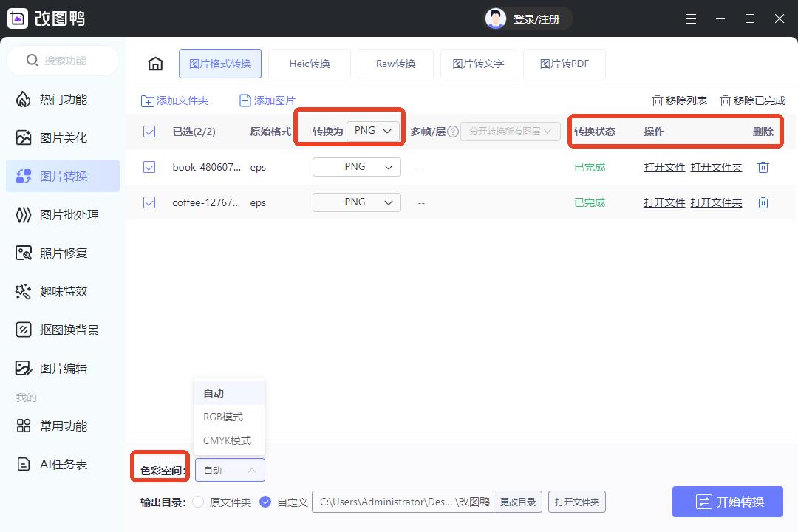This screenshot has width=798, height=532.
Task: Switch to the 图片转PDF tab
Action: 564,64
